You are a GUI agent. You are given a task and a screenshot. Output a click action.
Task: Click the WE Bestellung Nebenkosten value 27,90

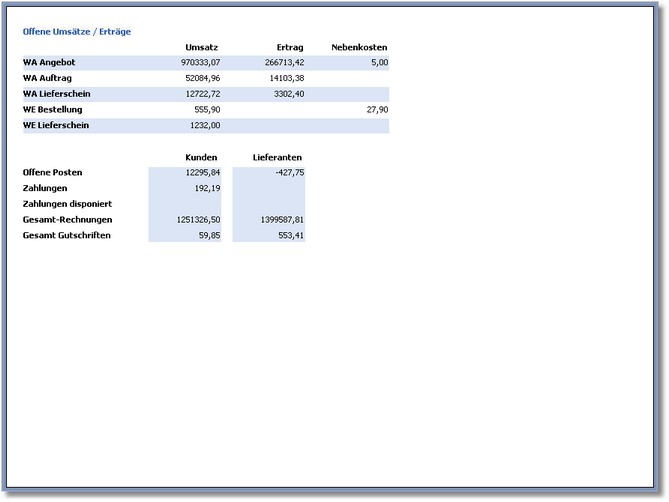click(377, 109)
